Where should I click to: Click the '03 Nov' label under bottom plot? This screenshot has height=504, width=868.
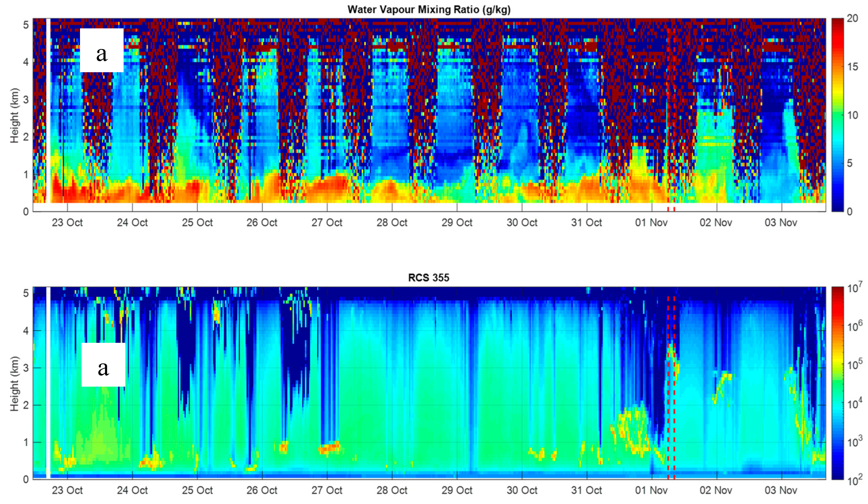[x=781, y=490]
